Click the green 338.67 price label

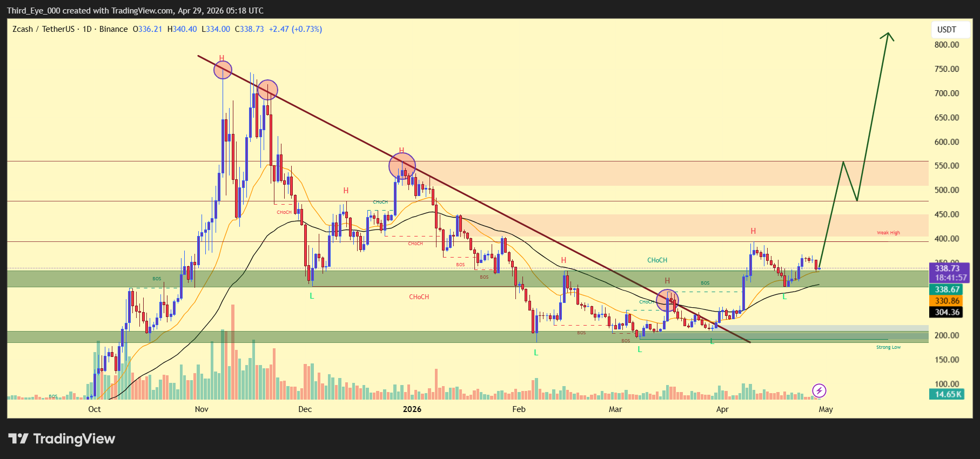(947, 290)
